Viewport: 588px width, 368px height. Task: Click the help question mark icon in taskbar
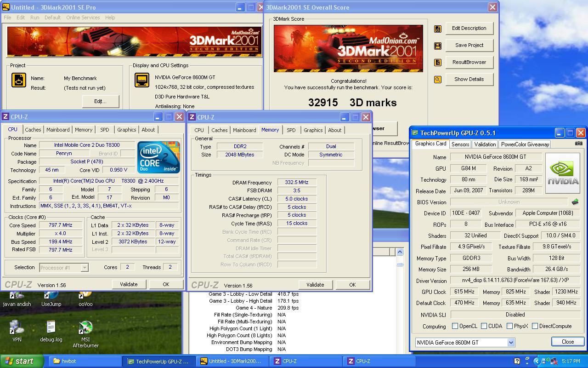(x=517, y=361)
